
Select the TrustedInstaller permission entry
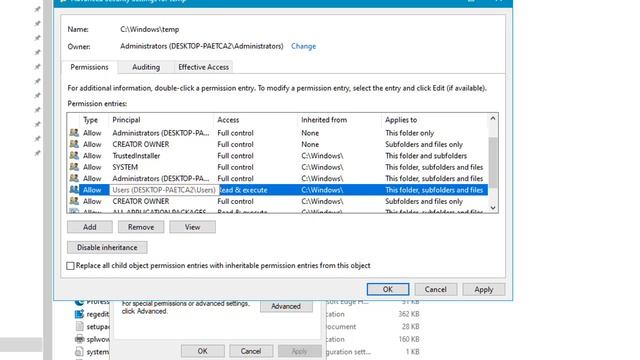(x=278, y=156)
